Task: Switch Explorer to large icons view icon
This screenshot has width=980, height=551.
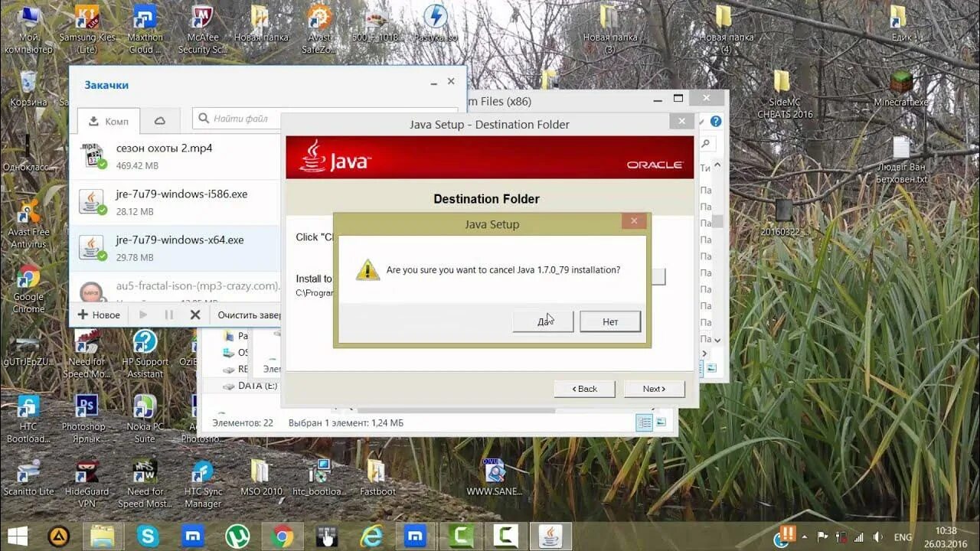Action: pyautogui.click(x=661, y=422)
